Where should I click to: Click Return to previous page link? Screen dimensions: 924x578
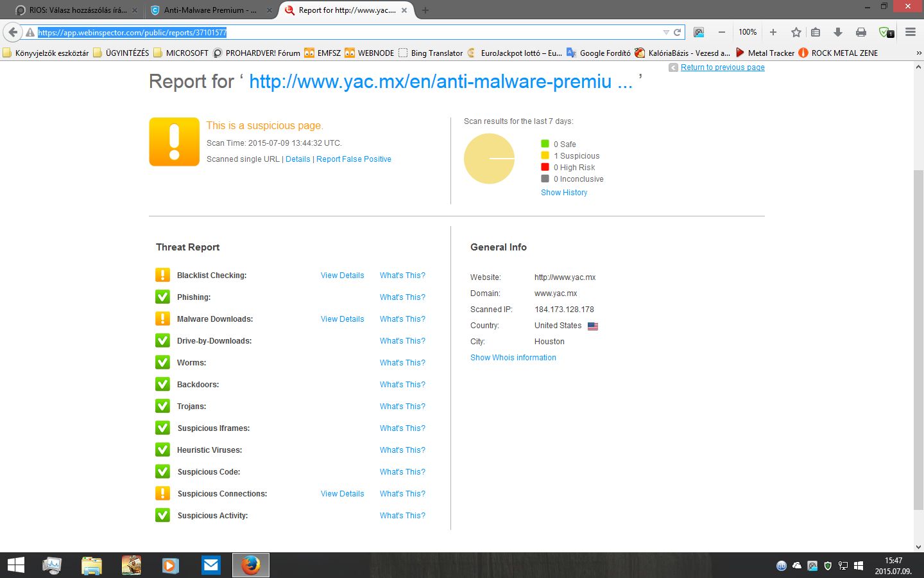[723, 67]
